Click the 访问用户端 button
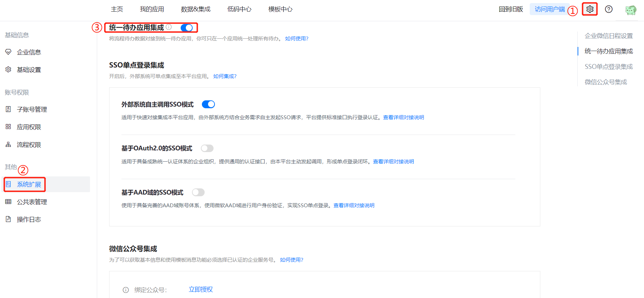The image size is (644, 298). point(550,9)
